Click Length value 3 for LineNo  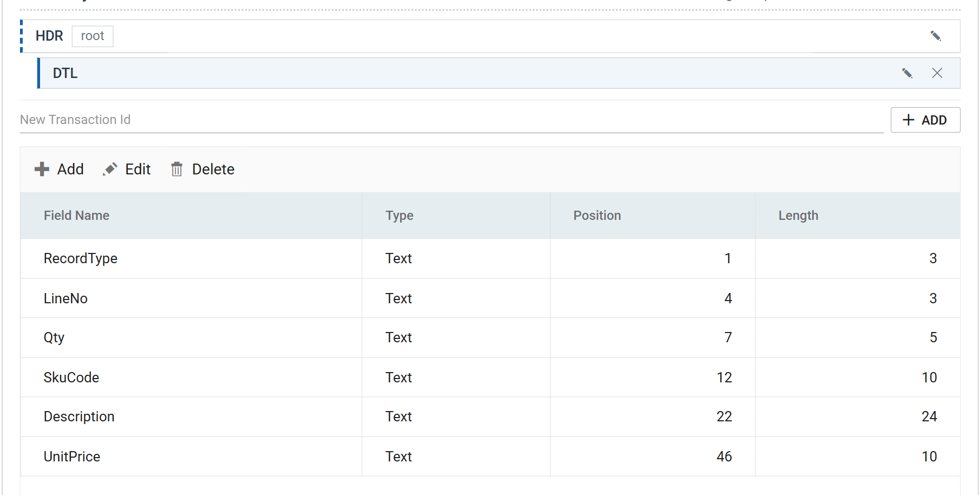[x=933, y=298]
